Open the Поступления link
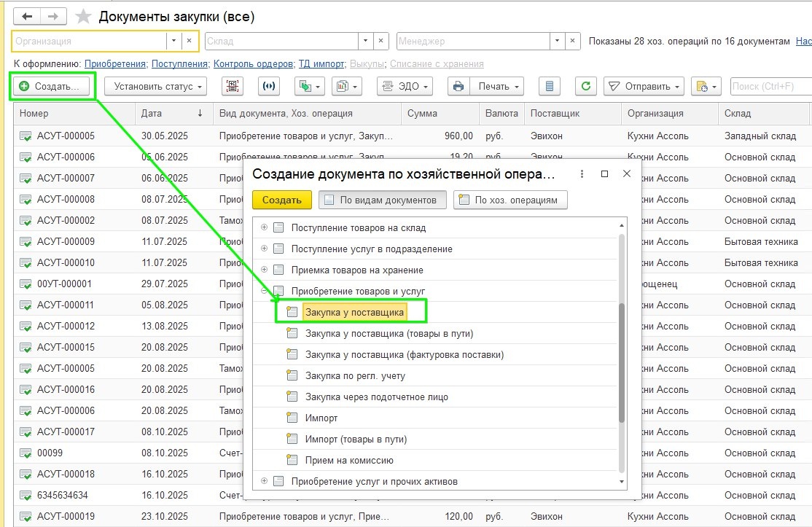This screenshot has height=527, width=812. tap(180, 63)
